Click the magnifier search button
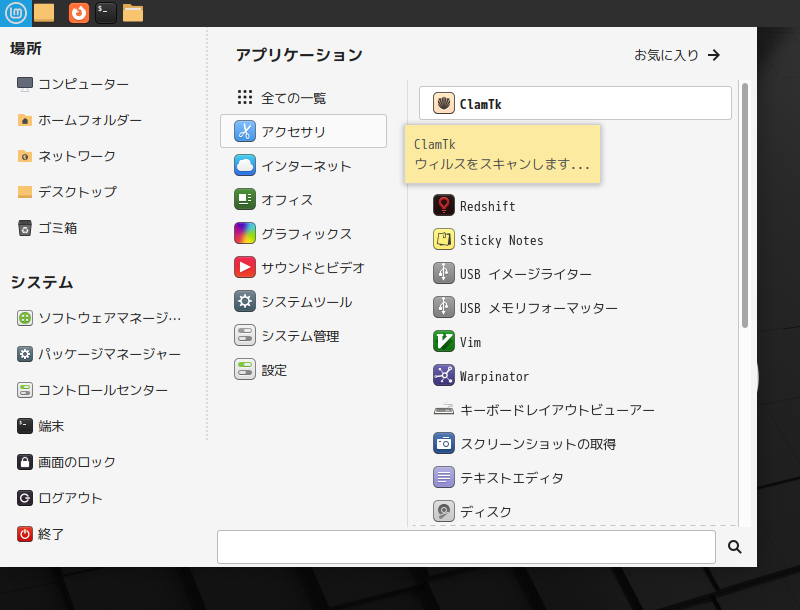This screenshot has height=610, width=800. 735,547
